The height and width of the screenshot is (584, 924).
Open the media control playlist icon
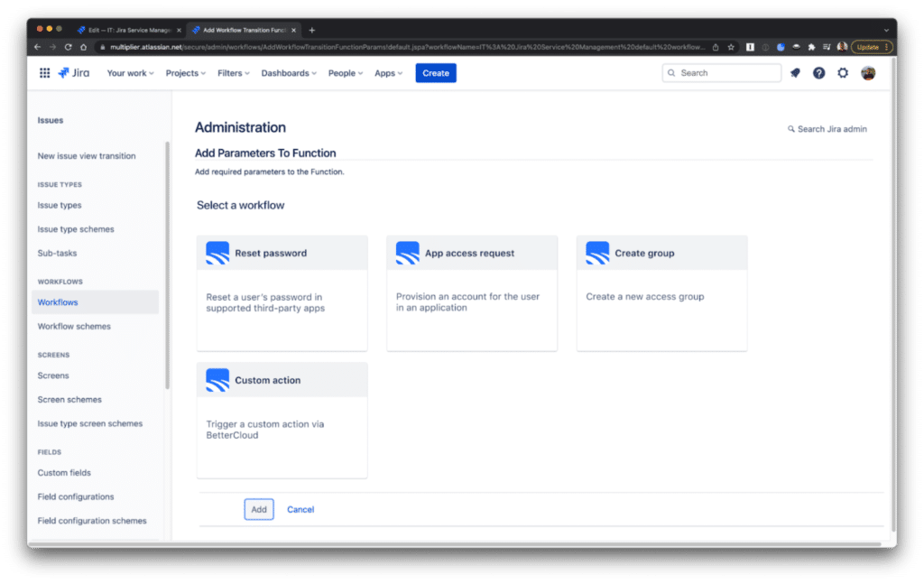coord(827,47)
